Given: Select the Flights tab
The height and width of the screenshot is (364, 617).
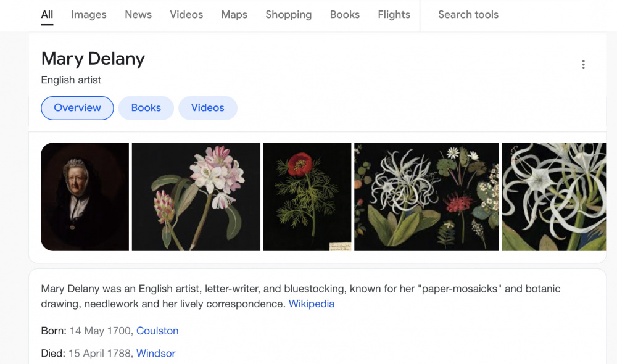Looking at the screenshot, I should [394, 15].
